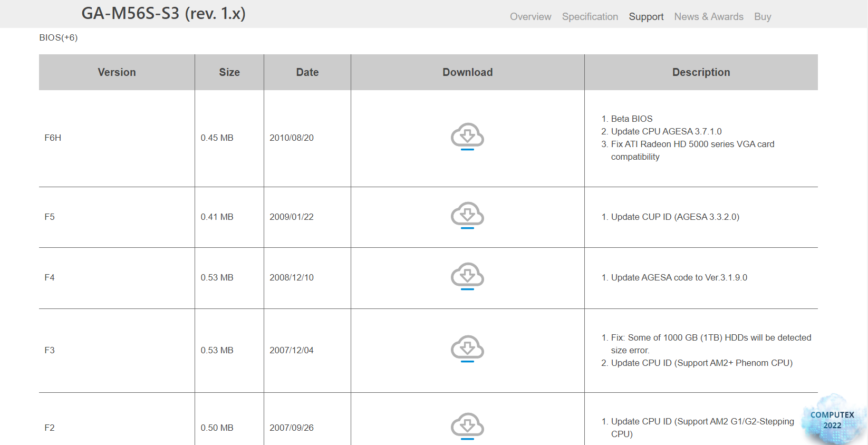Download the F5 BIOS file

467,215
